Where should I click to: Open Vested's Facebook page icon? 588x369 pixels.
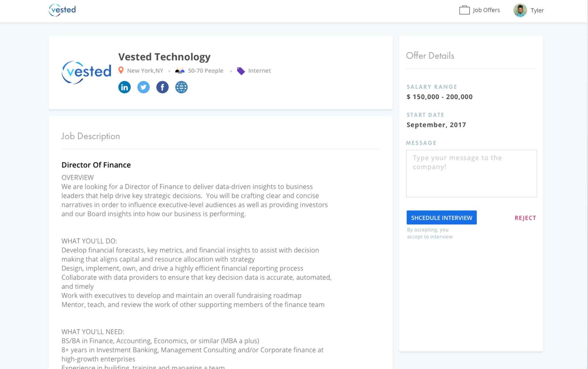[x=162, y=87]
